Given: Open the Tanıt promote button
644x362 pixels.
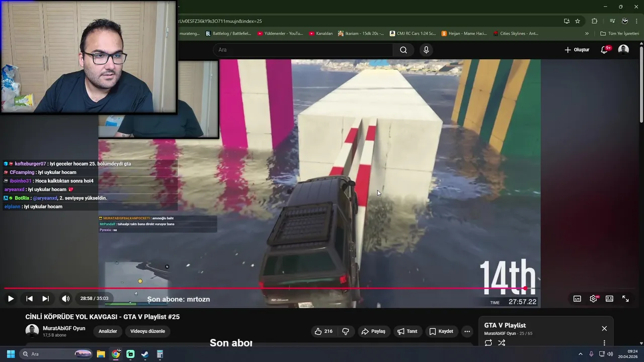Looking at the screenshot, I should (407, 331).
